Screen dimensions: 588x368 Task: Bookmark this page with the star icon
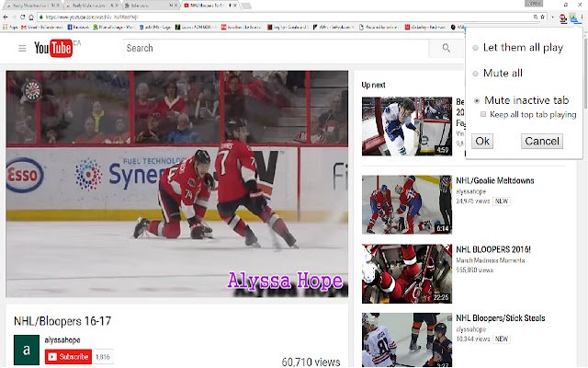coord(542,17)
